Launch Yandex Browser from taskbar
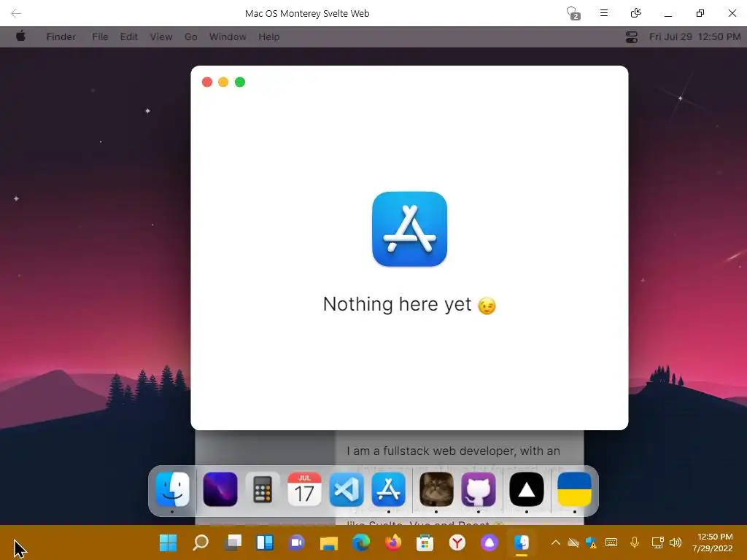 (x=457, y=542)
